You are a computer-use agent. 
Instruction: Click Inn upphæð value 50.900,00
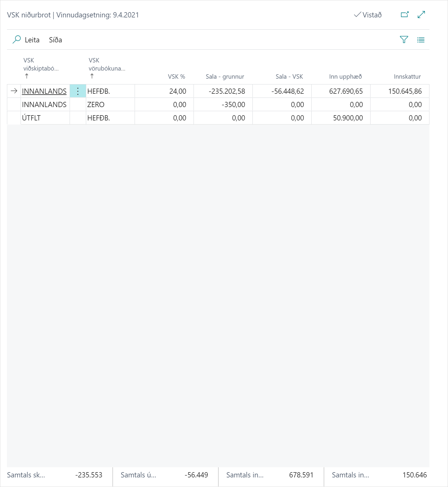(x=348, y=118)
